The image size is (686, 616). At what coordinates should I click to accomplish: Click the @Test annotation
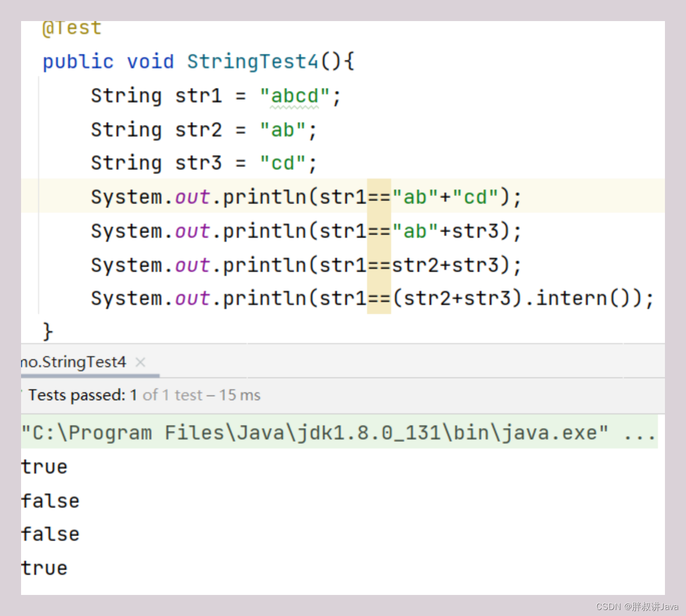coord(72,28)
